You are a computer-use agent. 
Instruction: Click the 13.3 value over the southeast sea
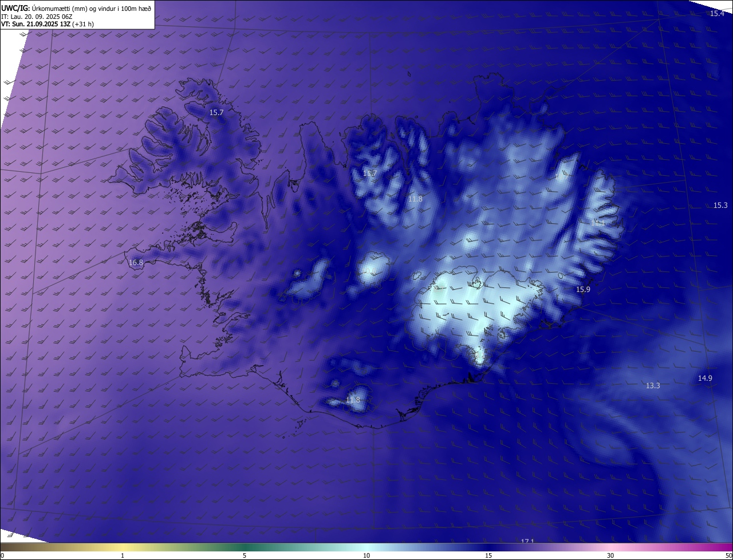653,385
